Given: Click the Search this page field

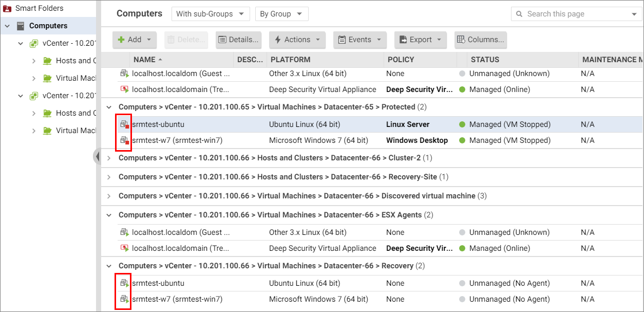Looking at the screenshot, I should (x=575, y=14).
